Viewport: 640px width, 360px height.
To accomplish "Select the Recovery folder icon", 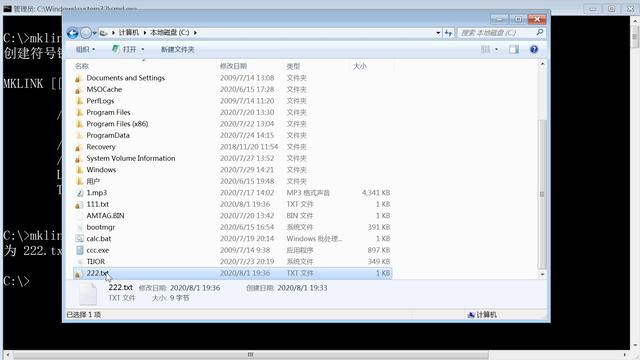I will 79,147.
